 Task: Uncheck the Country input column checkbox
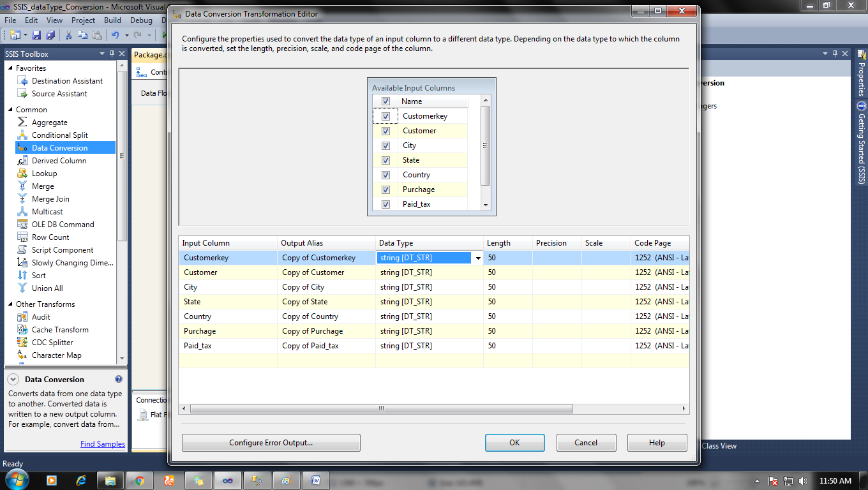385,175
